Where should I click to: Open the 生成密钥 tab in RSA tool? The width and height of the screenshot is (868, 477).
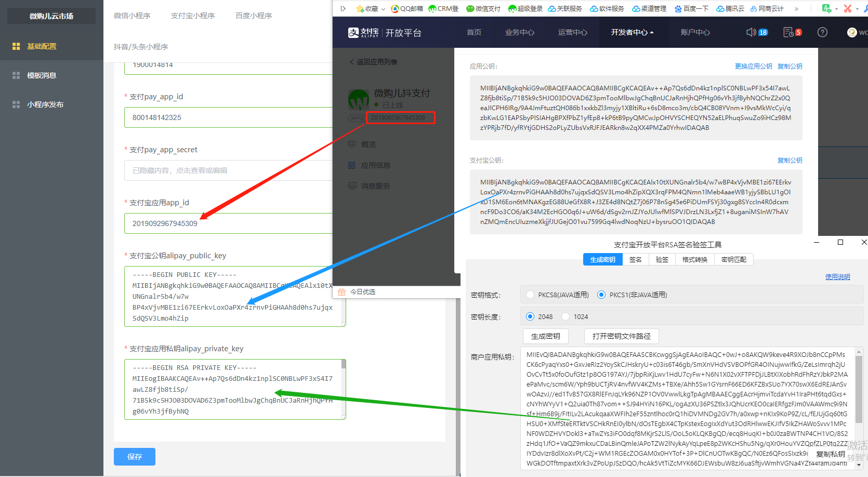[x=603, y=259]
